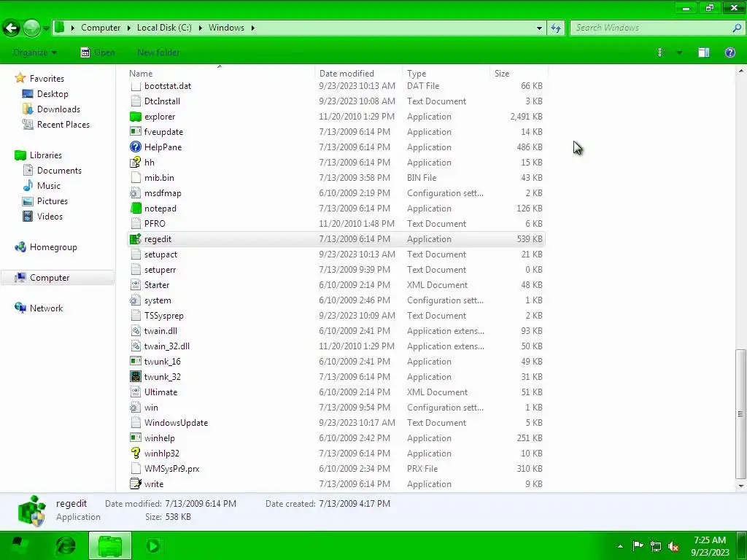Create a New folder
The height and width of the screenshot is (560, 747).
pyautogui.click(x=158, y=52)
